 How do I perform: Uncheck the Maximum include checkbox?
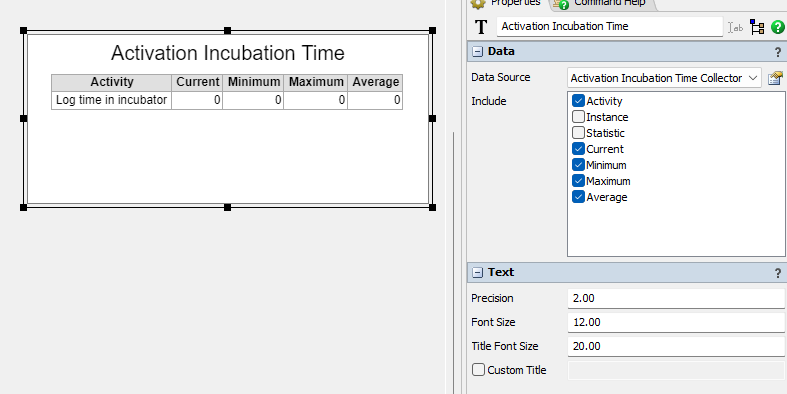(578, 181)
